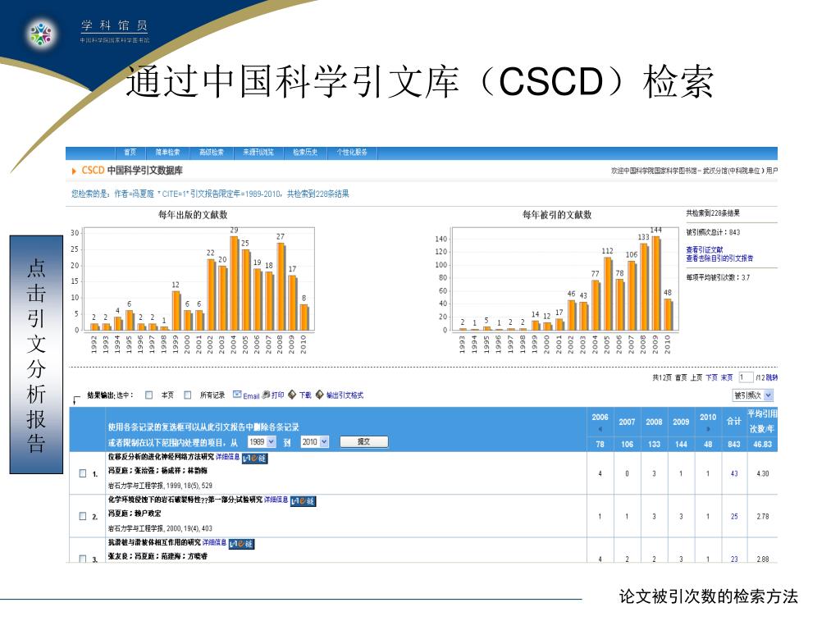
Task: Open the e链 link icon for record 1
Action: coord(254,459)
